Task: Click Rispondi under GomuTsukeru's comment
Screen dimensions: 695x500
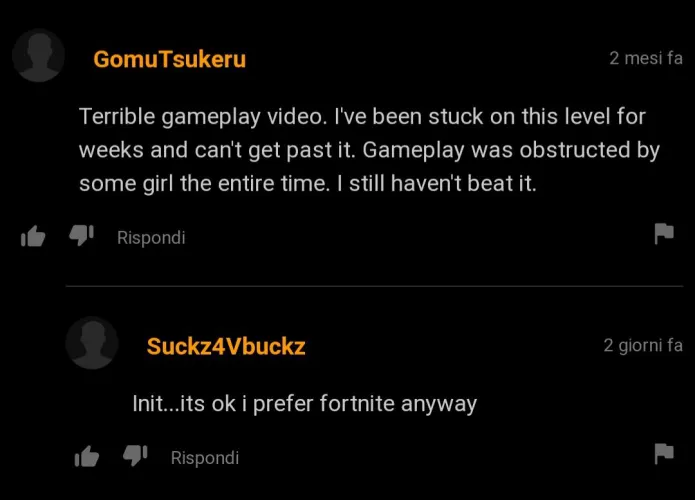Action: (151, 238)
